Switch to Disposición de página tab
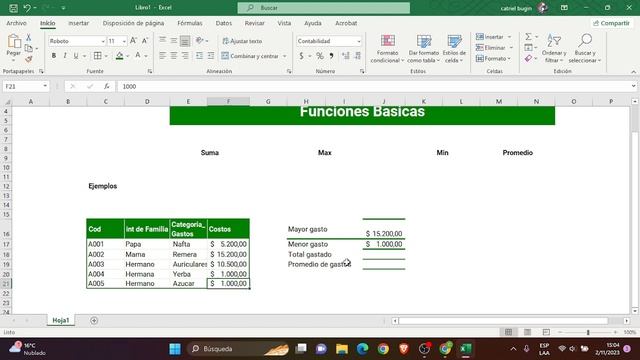The height and width of the screenshot is (360, 640). (133, 23)
